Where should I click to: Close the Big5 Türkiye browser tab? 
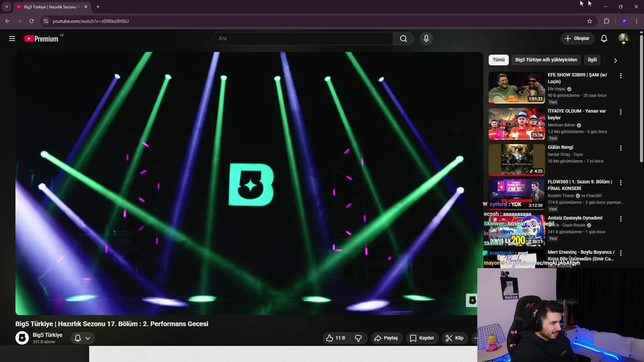click(86, 7)
